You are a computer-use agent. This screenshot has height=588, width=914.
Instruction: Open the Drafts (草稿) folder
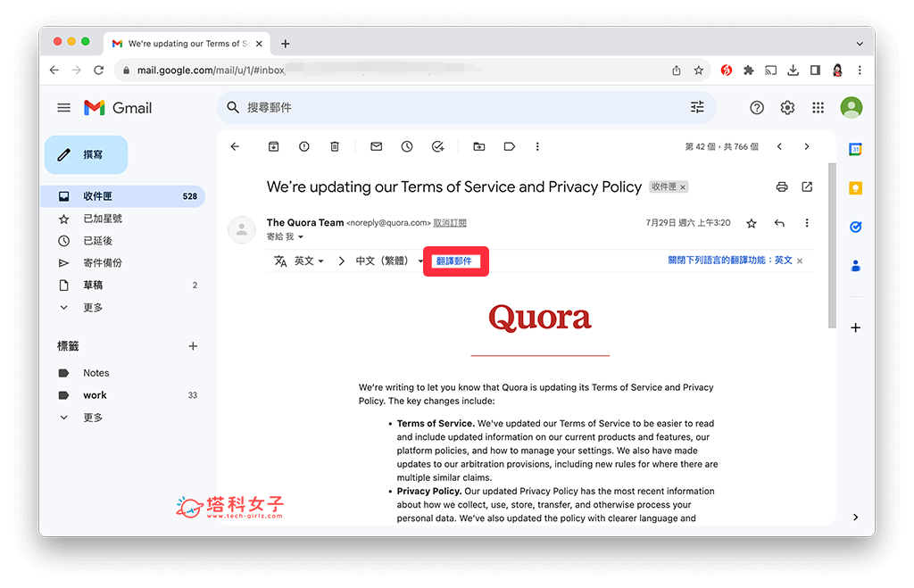(x=122, y=285)
